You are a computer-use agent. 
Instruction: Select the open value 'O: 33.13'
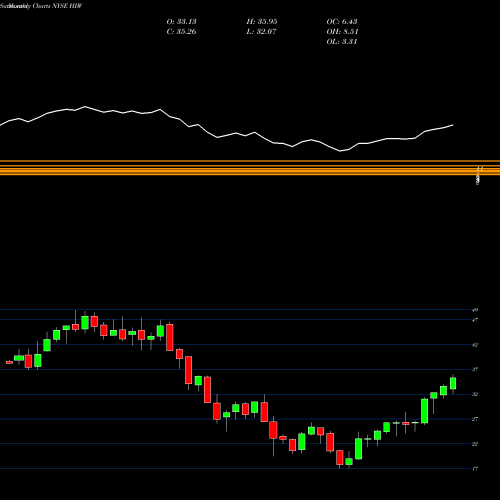(x=182, y=22)
